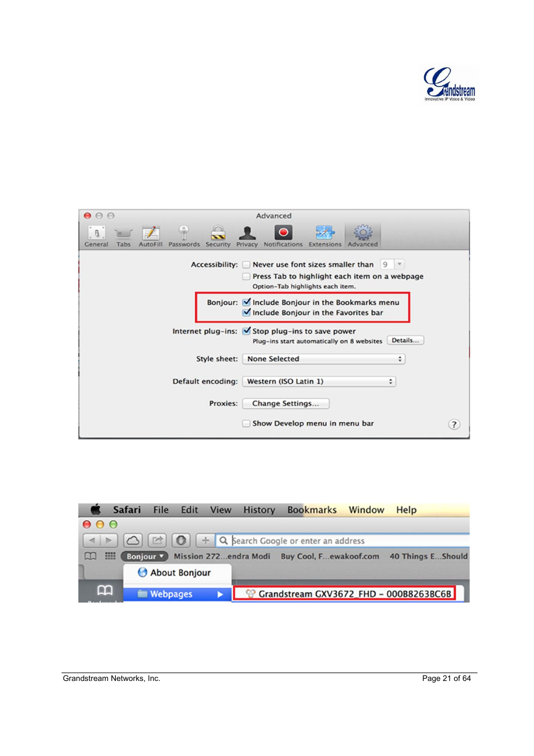
Task: Click the add bookmark plus button
Action: tap(205, 540)
